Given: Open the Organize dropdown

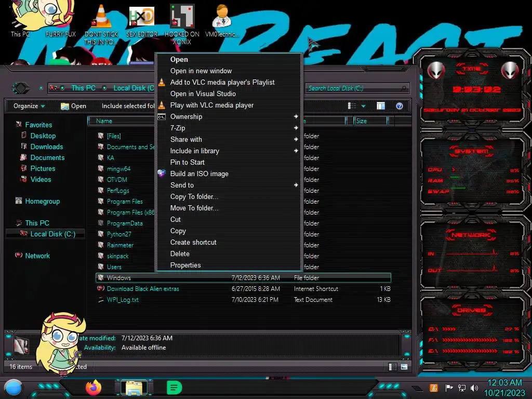Looking at the screenshot, I should coord(29,106).
